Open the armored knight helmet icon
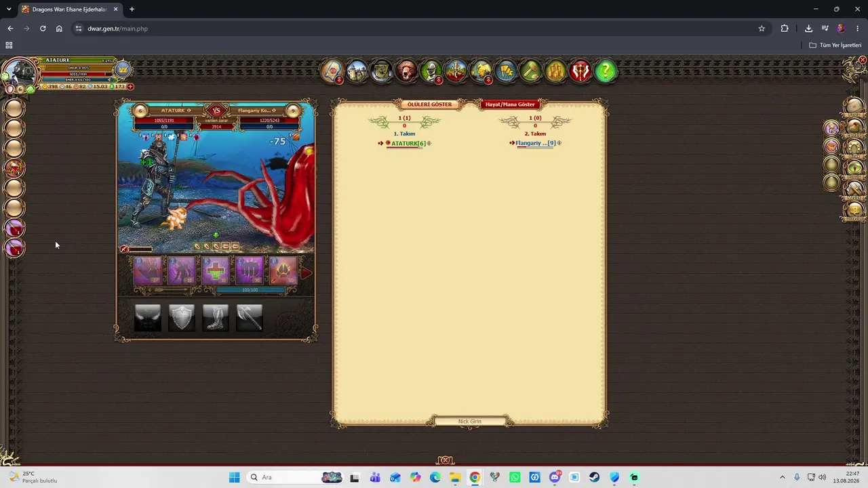 [x=431, y=70]
